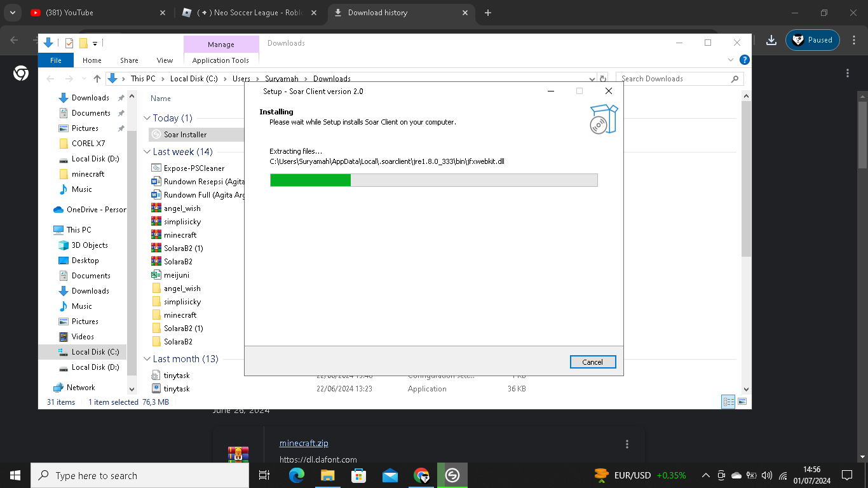Collapse the Last week (14) group

pos(147,152)
